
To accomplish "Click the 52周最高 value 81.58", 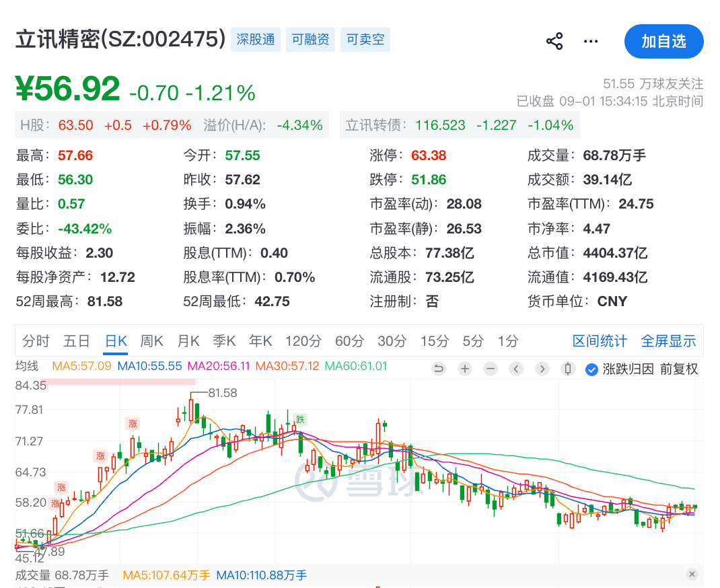I will coord(105,301).
